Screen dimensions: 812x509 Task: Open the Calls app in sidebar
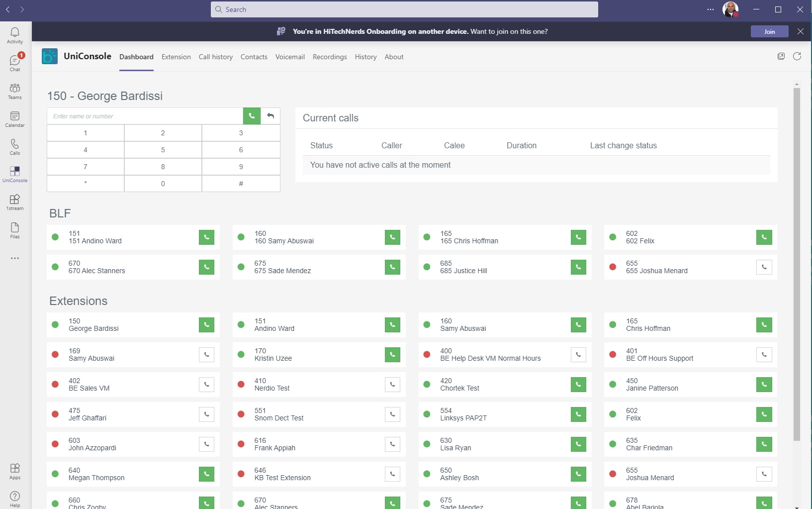click(15, 147)
